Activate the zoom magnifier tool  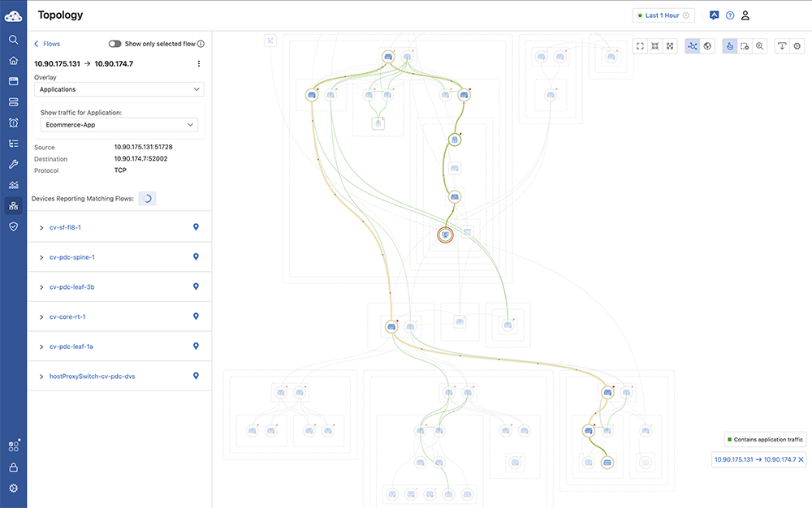click(760, 46)
